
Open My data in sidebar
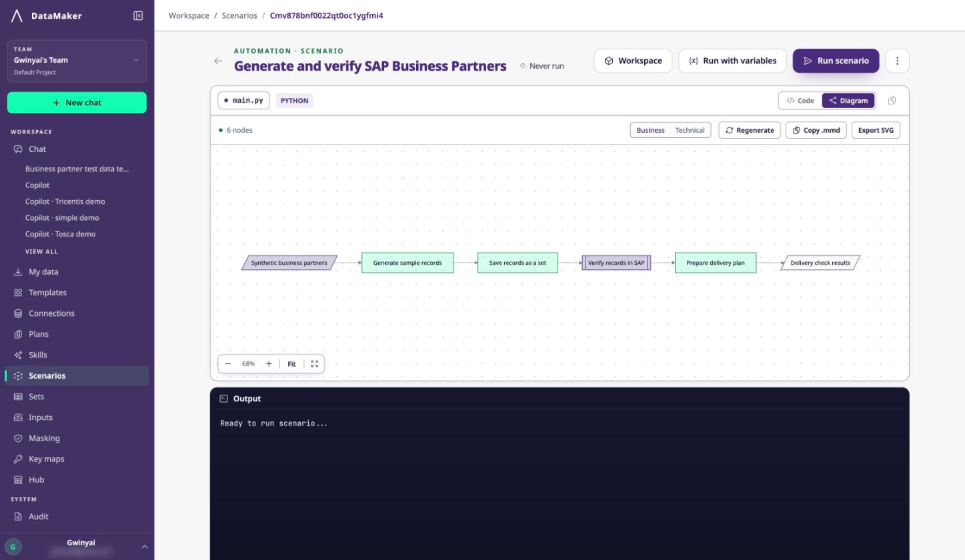pyautogui.click(x=77, y=272)
